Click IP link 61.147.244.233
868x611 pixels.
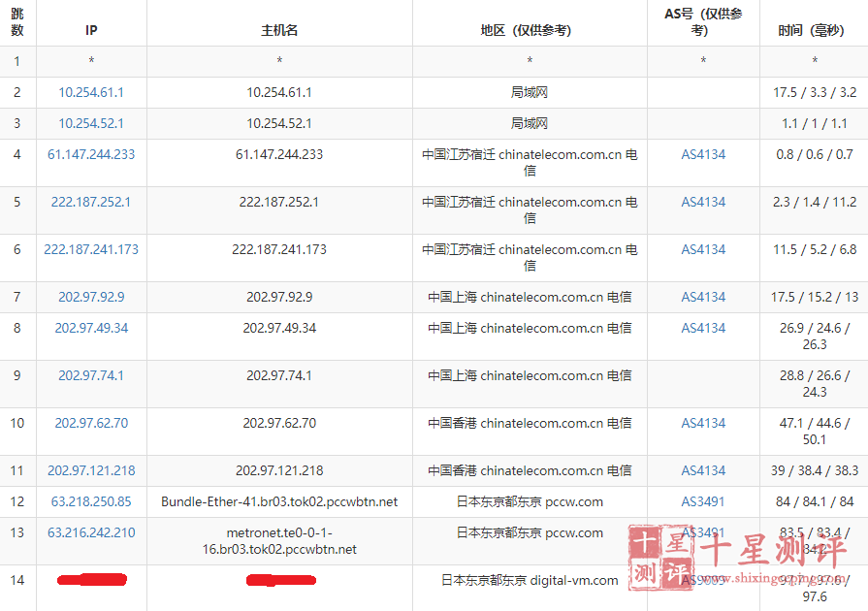(x=91, y=154)
